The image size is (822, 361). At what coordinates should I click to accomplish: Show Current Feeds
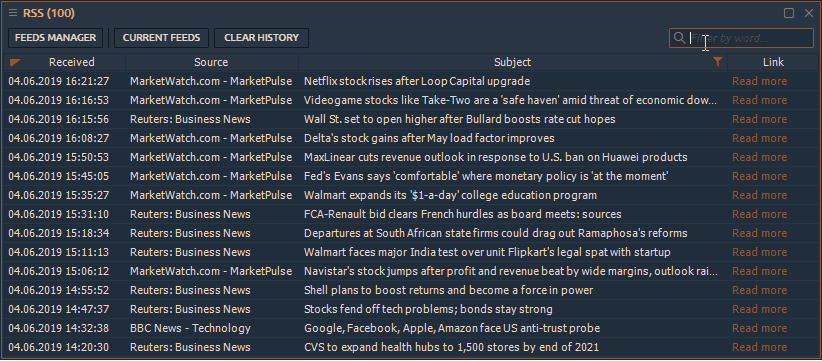[x=161, y=38]
